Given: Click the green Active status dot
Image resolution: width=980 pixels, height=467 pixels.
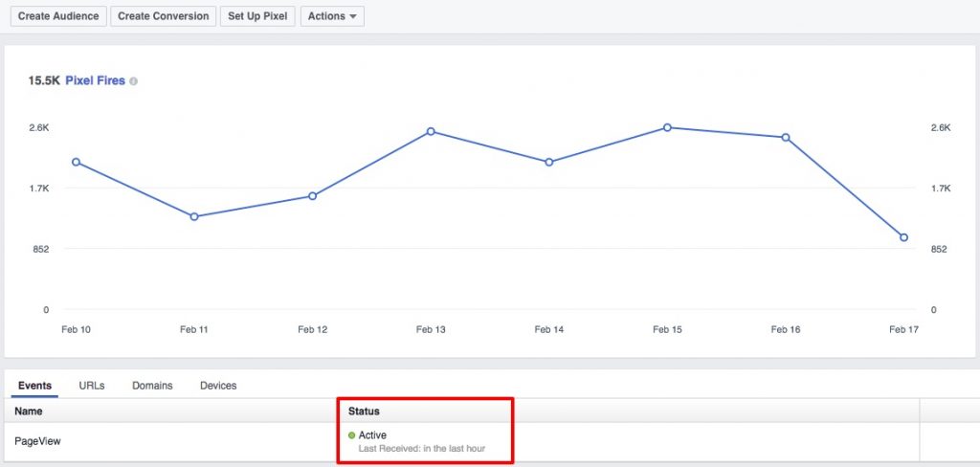Looking at the screenshot, I should pos(352,435).
